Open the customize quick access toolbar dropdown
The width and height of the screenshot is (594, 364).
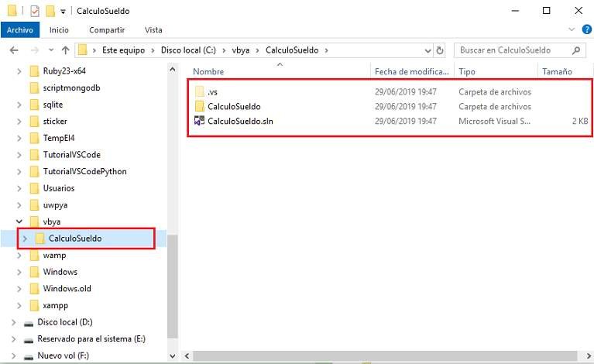[63, 12]
